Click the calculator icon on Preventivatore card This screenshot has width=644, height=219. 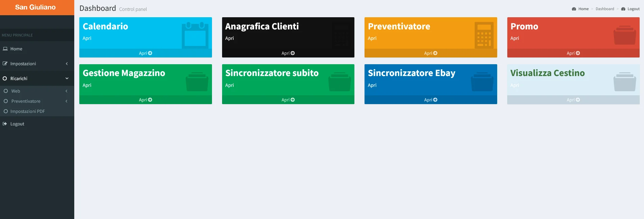[x=484, y=35]
